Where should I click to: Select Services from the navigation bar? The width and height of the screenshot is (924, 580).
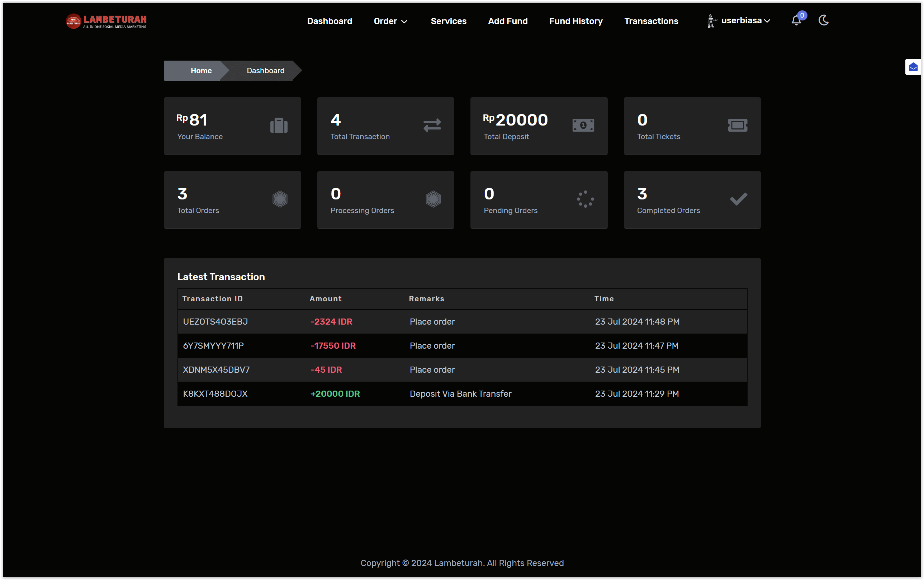(x=449, y=21)
